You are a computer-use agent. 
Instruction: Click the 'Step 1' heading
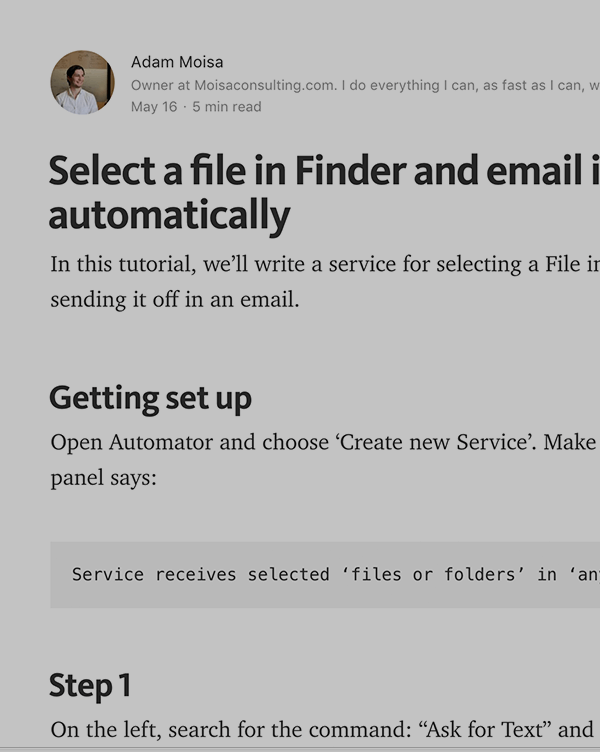pyautogui.click(x=90, y=685)
